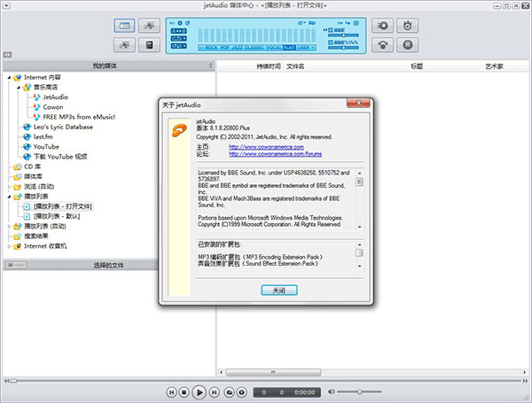This screenshot has width=532, height=403.
Task: Collapse the 播放列表 tree node
Action: pyautogui.click(x=9, y=197)
